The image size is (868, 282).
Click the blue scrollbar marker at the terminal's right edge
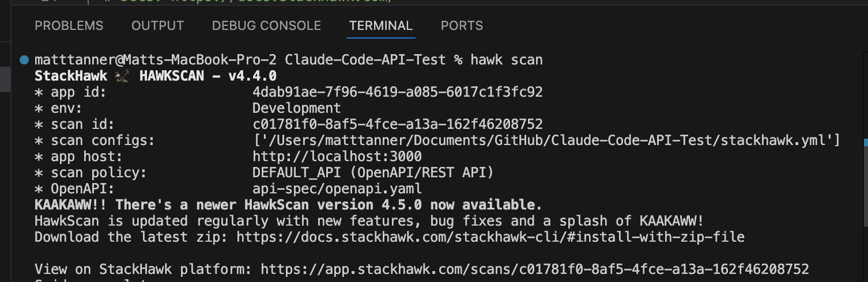click(866, 141)
